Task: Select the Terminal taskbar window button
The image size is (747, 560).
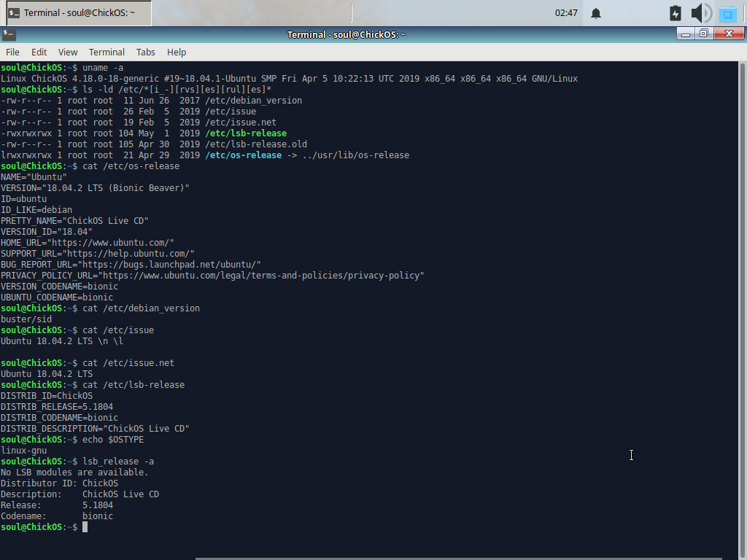Action: pyautogui.click(x=79, y=13)
